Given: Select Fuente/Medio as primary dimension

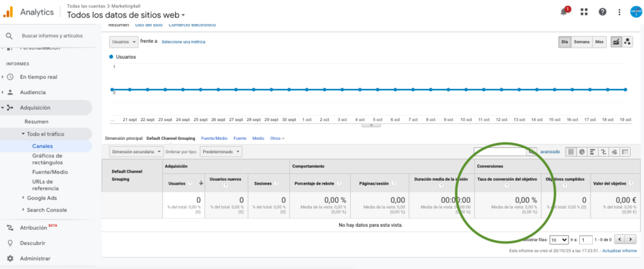Looking at the screenshot, I should coord(214,138).
